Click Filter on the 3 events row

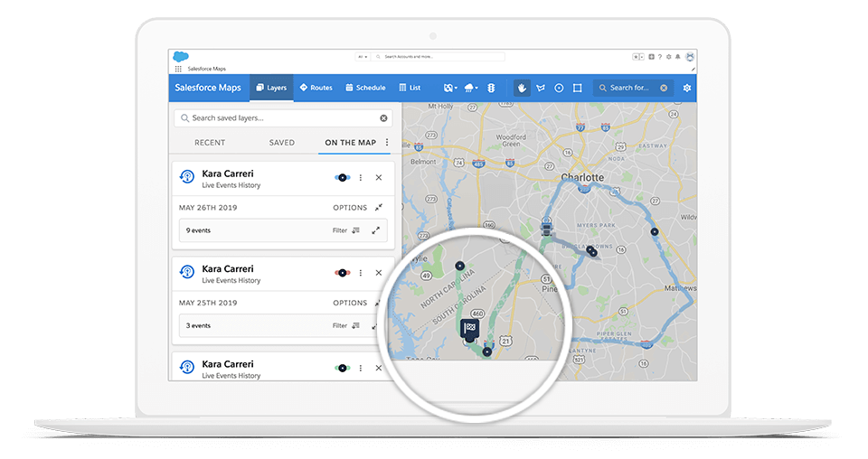(346, 325)
